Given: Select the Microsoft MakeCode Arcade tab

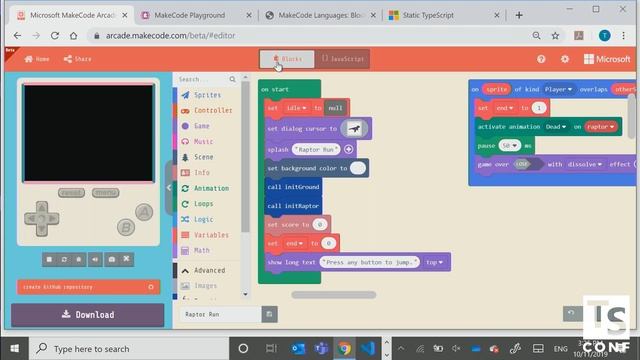Looking at the screenshot, I should 71,15.
